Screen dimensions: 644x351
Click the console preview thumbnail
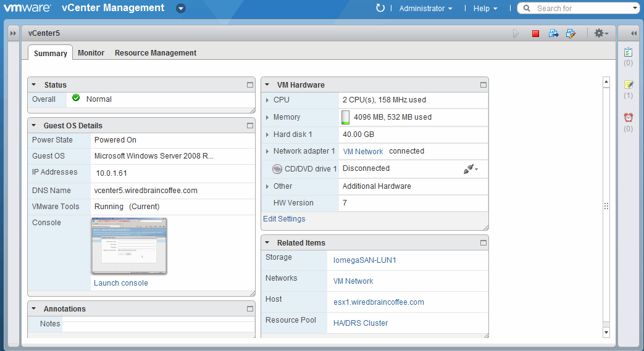point(129,246)
